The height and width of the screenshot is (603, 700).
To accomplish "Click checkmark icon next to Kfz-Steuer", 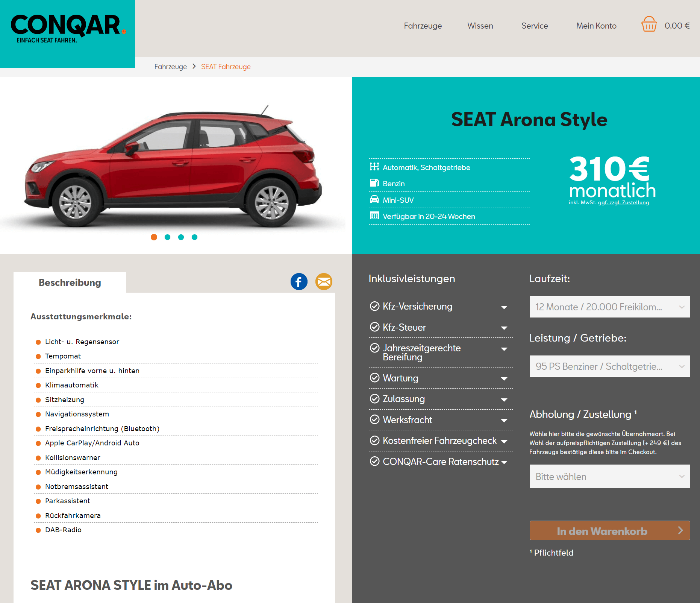I will point(374,327).
